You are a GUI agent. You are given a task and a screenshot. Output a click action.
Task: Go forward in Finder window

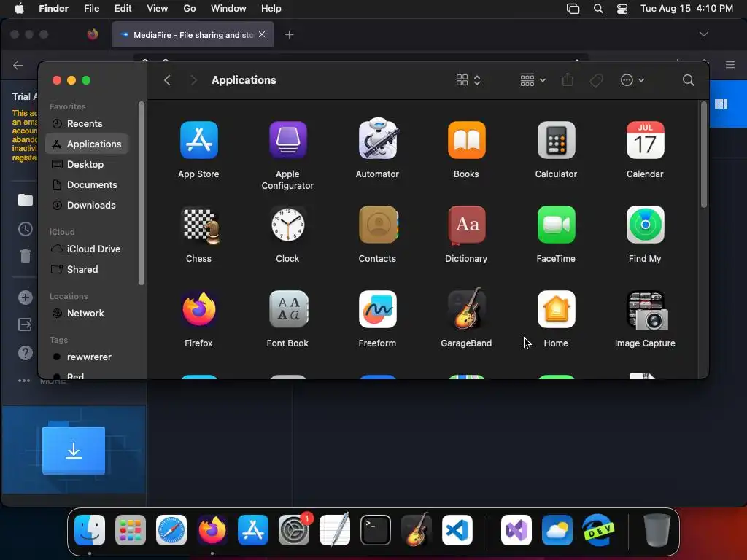coord(193,80)
